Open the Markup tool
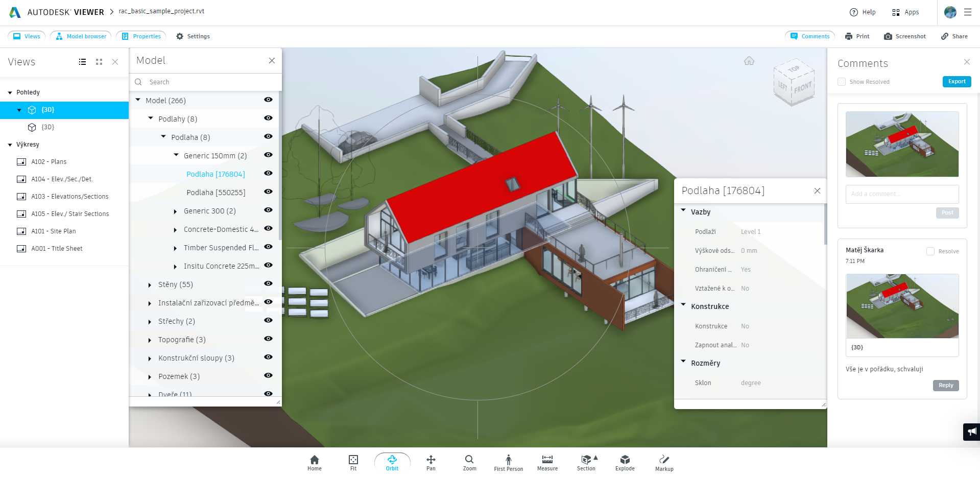Image resolution: width=980 pixels, height=477 pixels. tap(664, 463)
